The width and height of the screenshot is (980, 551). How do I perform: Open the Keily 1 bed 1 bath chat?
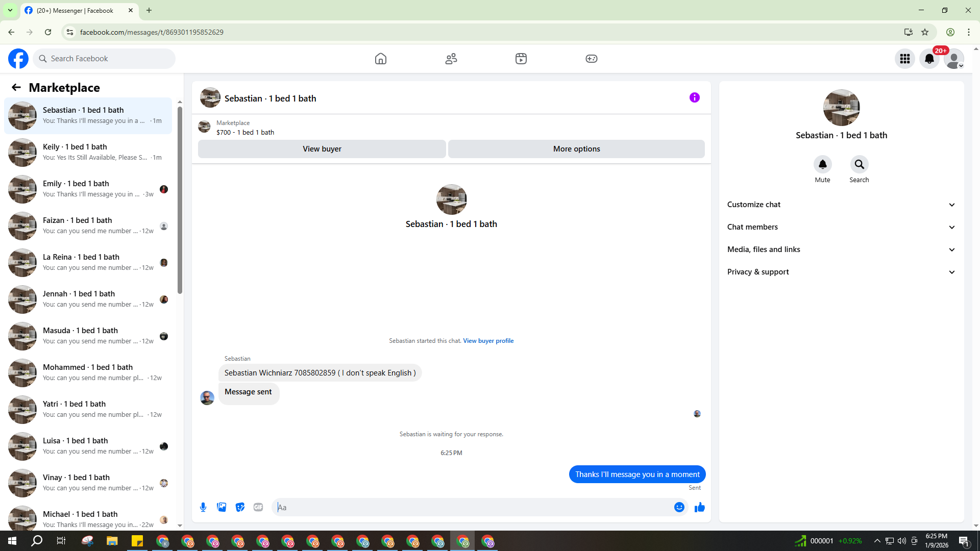tap(88, 152)
